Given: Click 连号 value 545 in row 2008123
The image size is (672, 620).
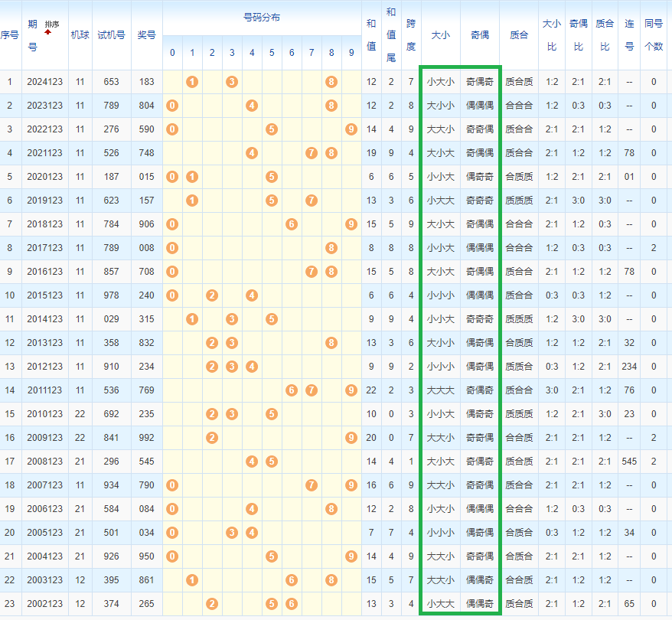Looking at the screenshot, I should [x=629, y=462].
